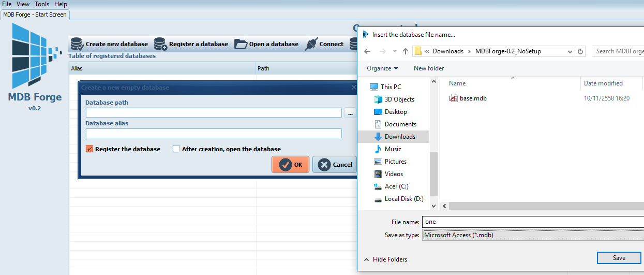Select Acer (C:) drive
Viewport: 644px width, 275px height.
coord(396,186)
